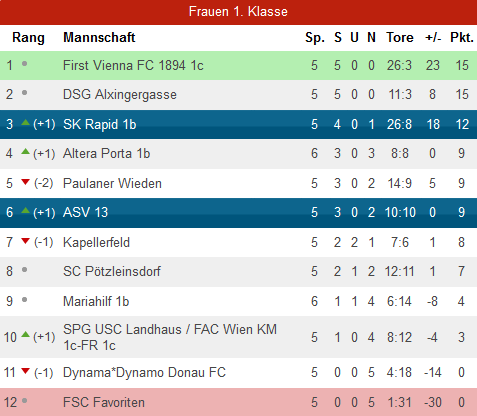Click the gray dot beside SC Pötzleinsdorf
Screen dimensions: 477x416
point(24,270)
